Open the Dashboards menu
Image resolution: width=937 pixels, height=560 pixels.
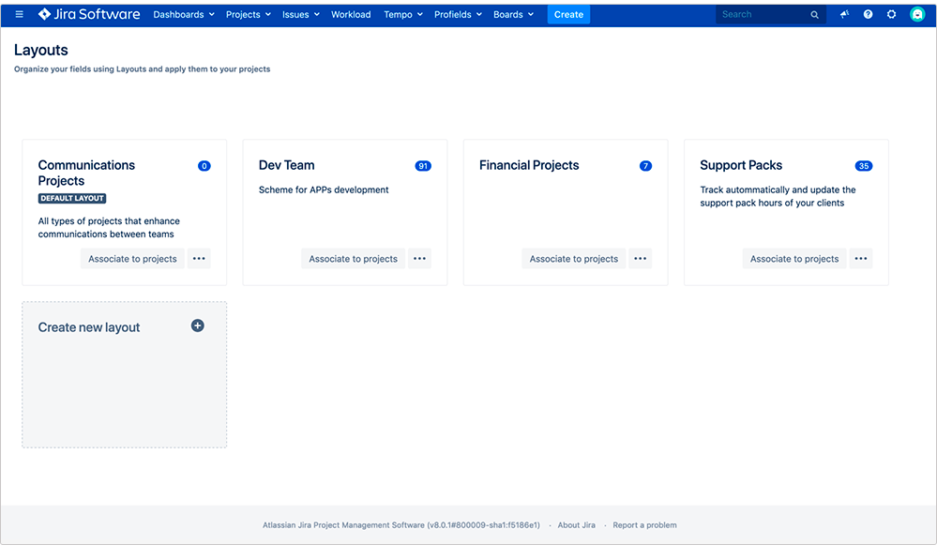point(183,14)
